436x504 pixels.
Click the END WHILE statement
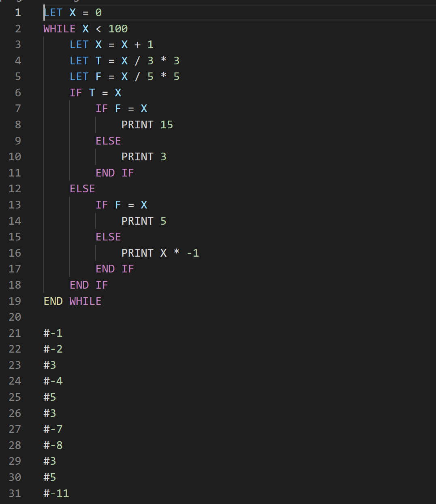tap(73, 301)
